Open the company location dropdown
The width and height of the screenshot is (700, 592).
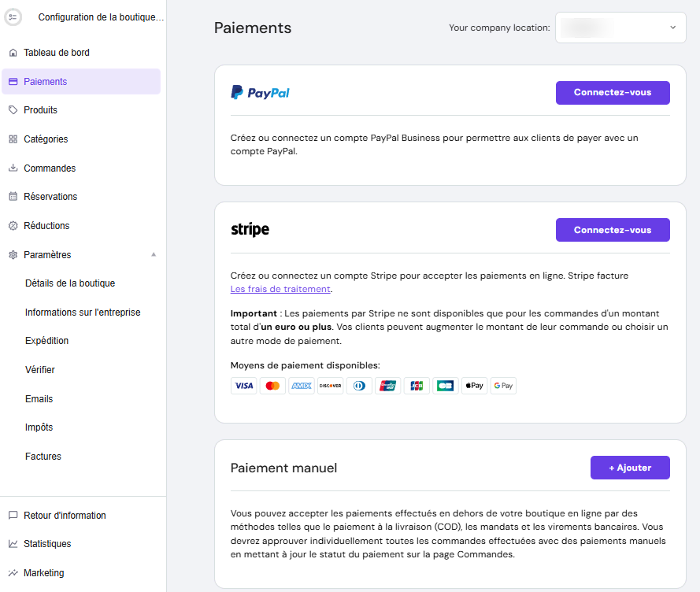(x=620, y=28)
